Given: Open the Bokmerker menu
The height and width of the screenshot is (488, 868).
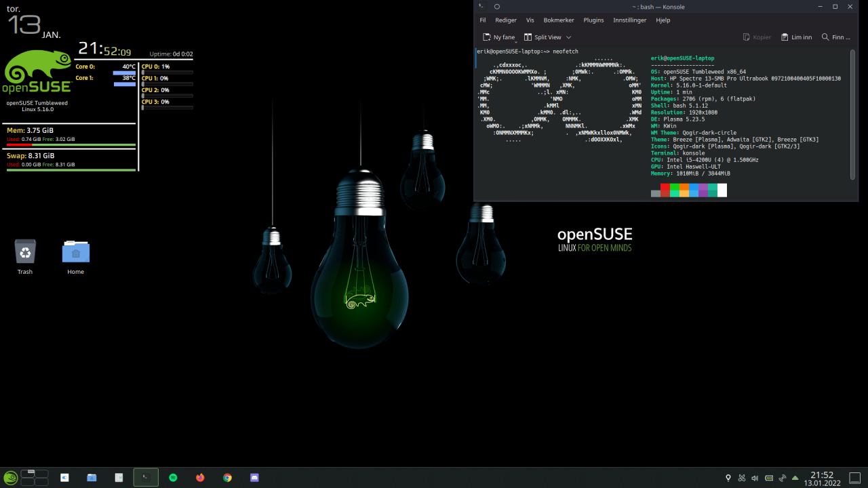Looking at the screenshot, I should point(558,20).
